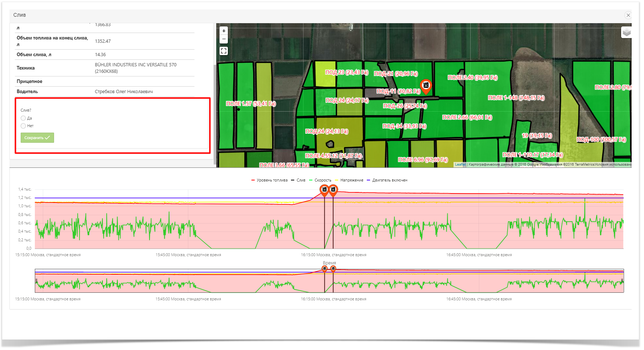Click the second drain marker on main chart
Screen dimensions: 644x350
click(x=333, y=189)
